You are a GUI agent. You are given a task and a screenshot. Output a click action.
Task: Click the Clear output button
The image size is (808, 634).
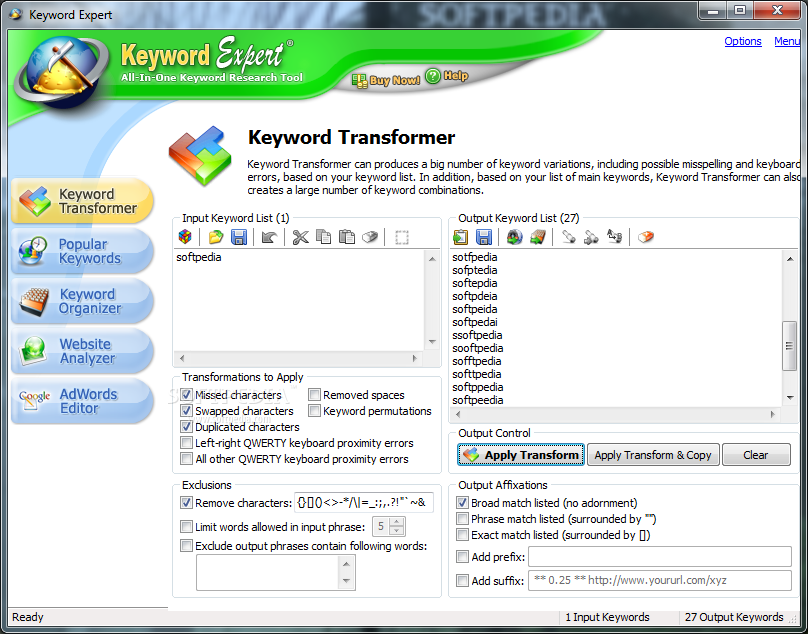pos(756,455)
